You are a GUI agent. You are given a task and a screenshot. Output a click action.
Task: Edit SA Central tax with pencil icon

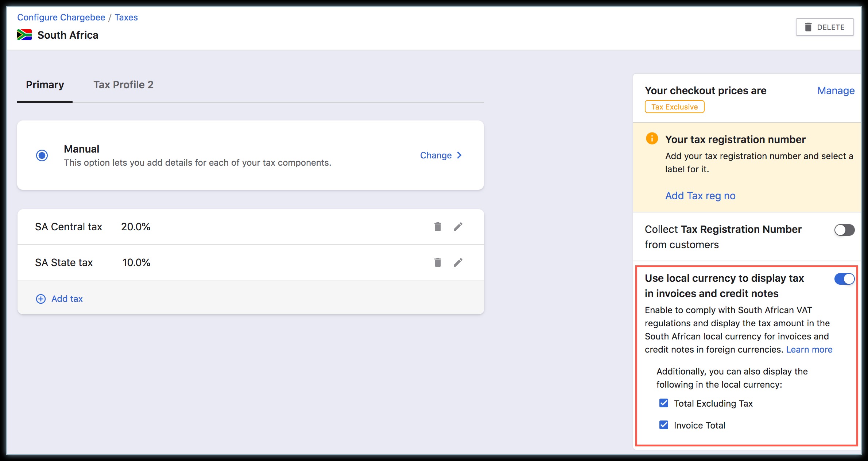(x=458, y=227)
